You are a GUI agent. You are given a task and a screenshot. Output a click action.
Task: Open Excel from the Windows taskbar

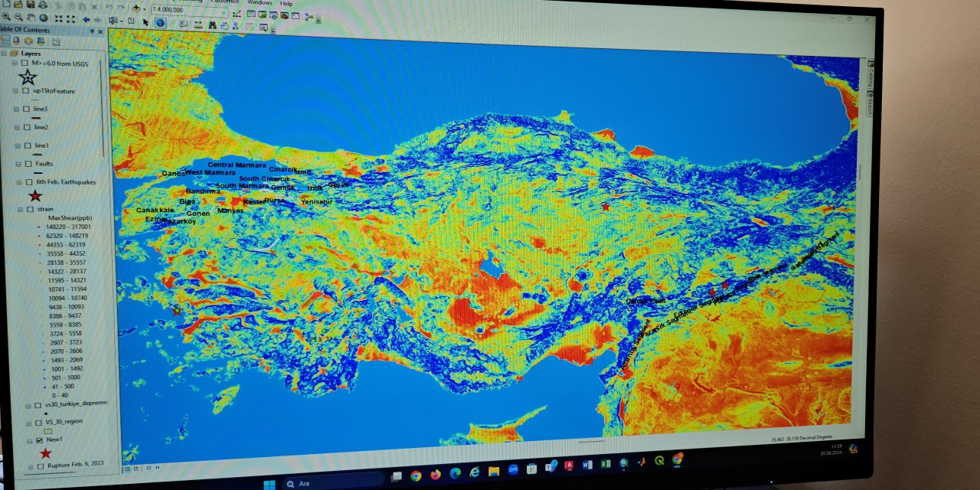pos(605,464)
